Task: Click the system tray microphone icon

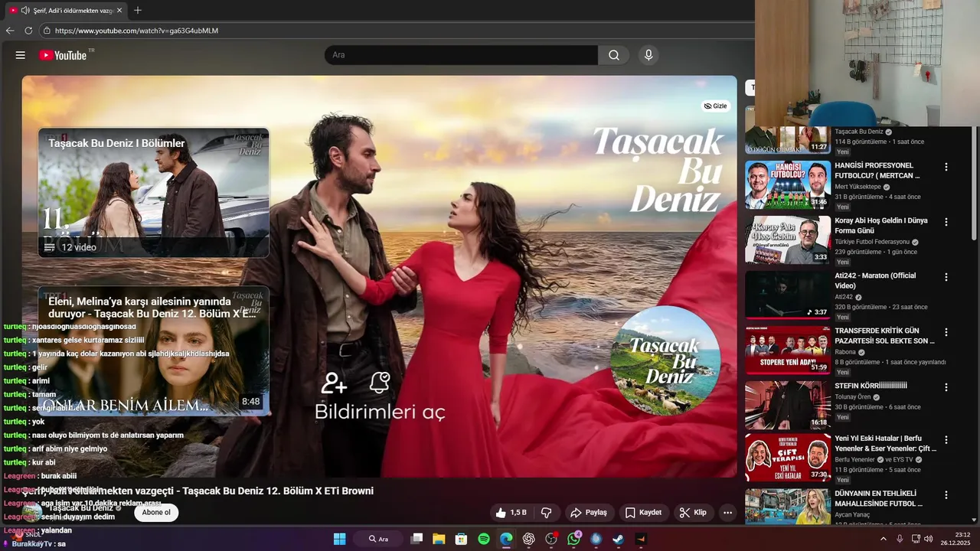Action: point(900,539)
